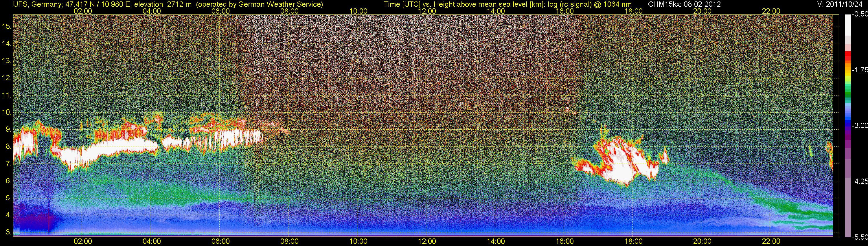Click the red band in the color scale
The image size is (868, 246).
847,56
